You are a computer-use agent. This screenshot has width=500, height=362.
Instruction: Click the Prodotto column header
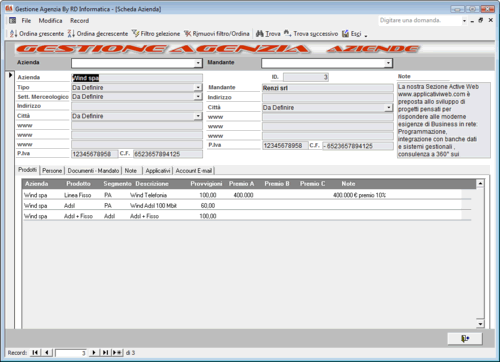point(78,184)
